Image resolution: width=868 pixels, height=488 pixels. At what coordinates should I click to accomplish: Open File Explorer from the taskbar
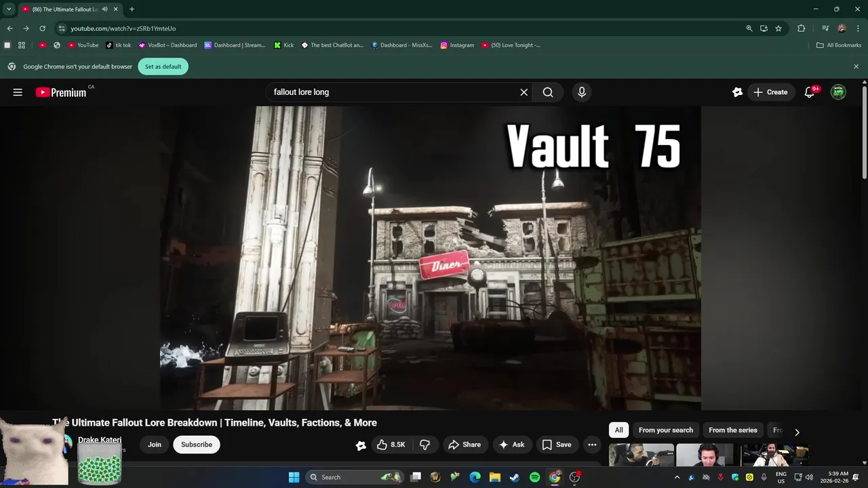[x=495, y=477]
